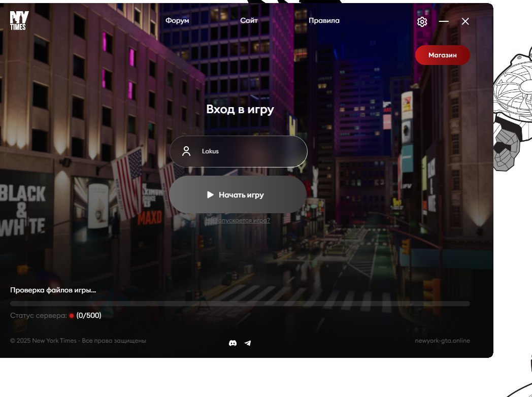
Task: Click the Начать игру button
Action: 238,194
